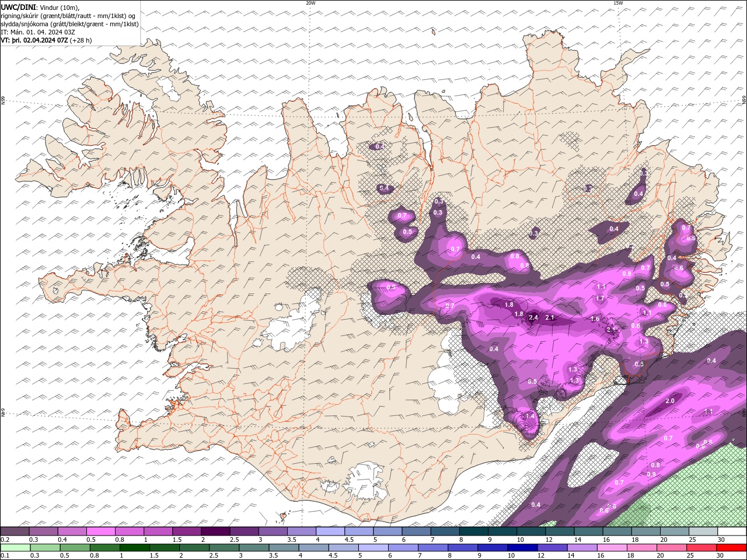The height and width of the screenshot is (560, 747).
Task: Click the bottom-row navy blue swatch between 10 and 12
Action: pos(522,548)
